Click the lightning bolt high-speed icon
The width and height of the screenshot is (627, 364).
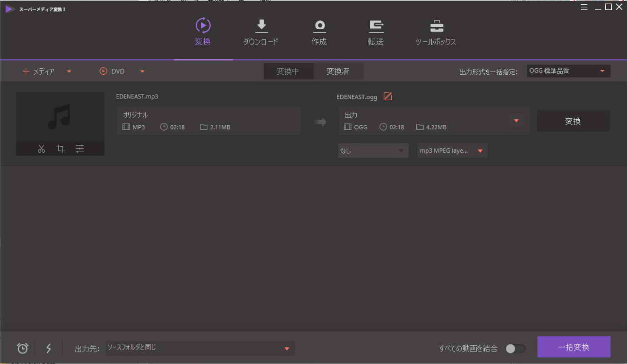(x=48, y=348)
